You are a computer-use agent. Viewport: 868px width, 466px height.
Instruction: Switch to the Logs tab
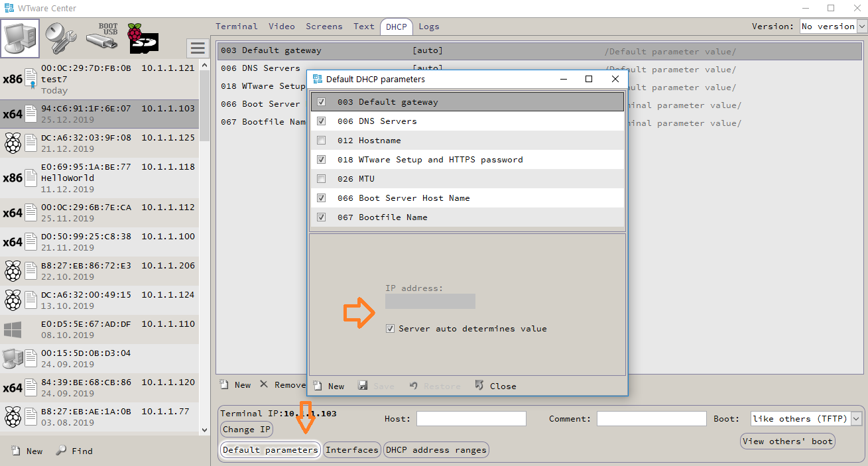pyautogui.click(x=428, y=27)
